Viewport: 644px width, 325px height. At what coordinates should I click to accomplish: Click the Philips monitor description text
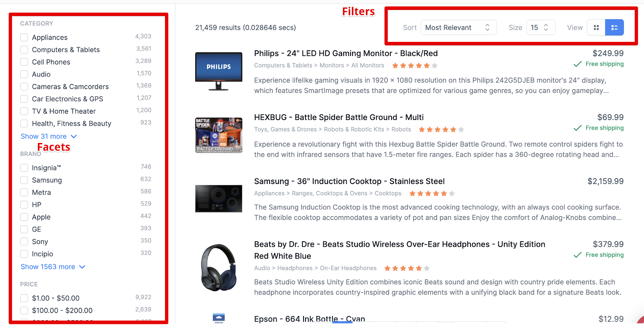(x=431, y=85)
